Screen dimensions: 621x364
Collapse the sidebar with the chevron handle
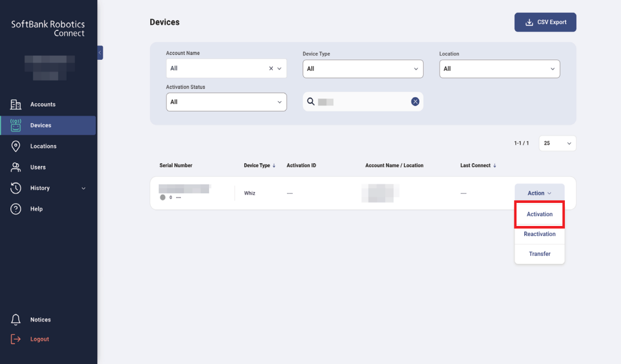(100, 53)
